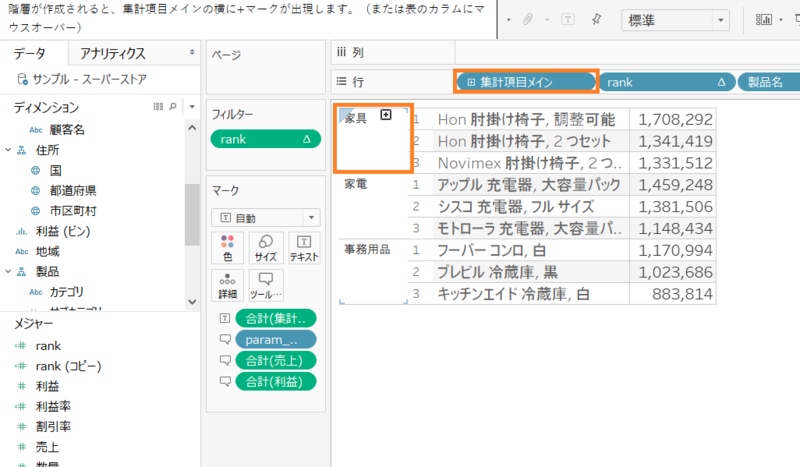Select the rank measure
Viewport: 800px width, 467px height.
click(x=48, y=346)
